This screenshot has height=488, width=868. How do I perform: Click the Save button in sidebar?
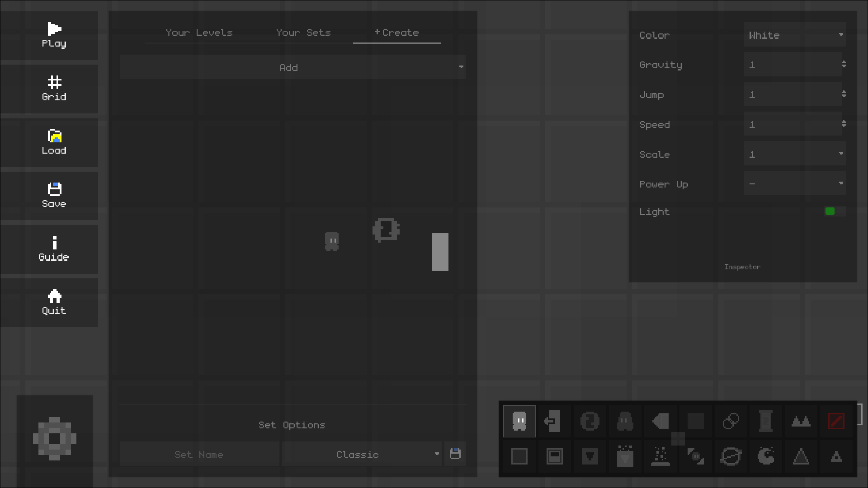pyautogui.click(x=49, y=196)
